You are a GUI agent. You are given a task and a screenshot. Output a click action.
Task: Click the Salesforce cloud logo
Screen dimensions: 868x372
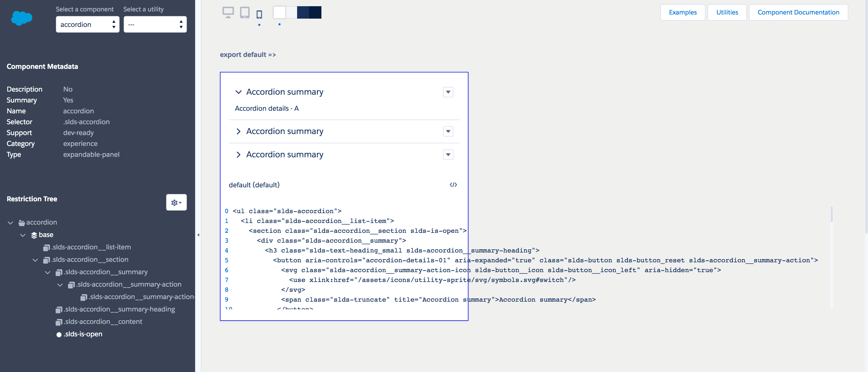coord(21,18)
